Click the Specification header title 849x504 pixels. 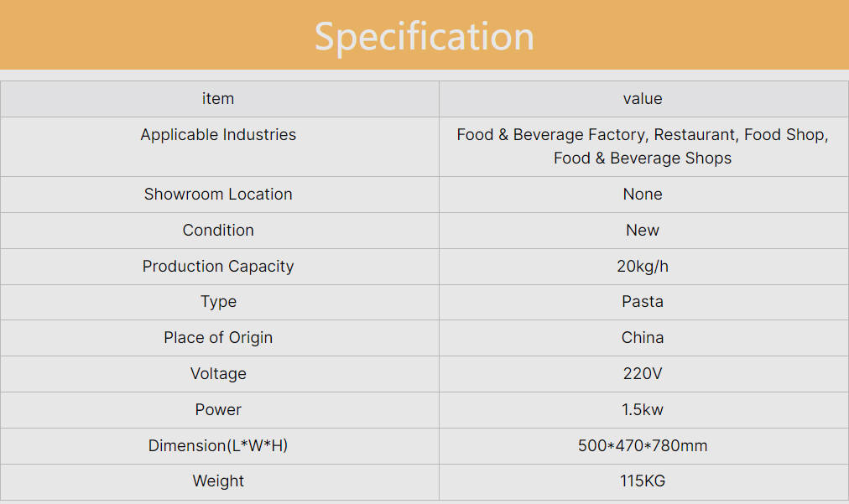(x=424, y=36)
